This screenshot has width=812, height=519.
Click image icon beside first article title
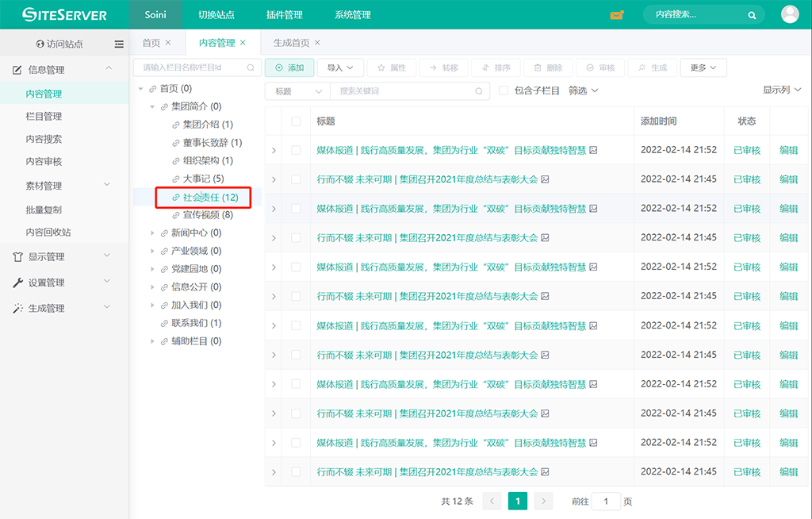tap(593, 150)
